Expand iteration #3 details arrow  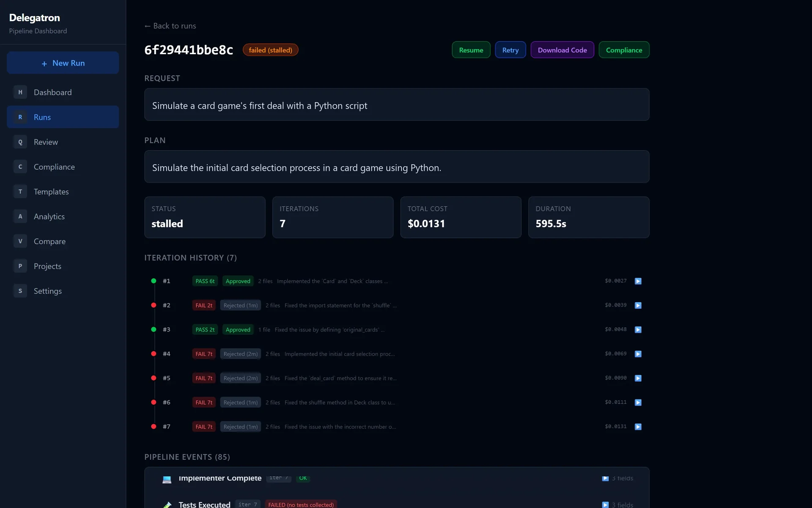(x=638, y=330)
